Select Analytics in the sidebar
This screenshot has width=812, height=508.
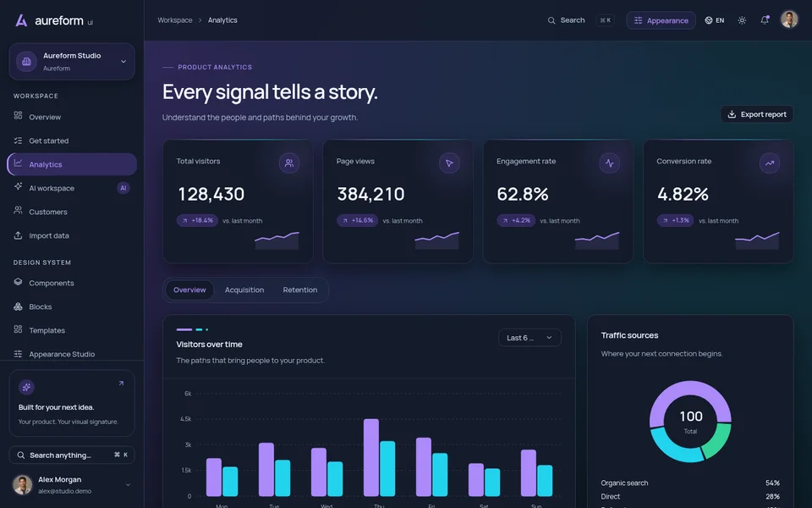click(72, 164)
